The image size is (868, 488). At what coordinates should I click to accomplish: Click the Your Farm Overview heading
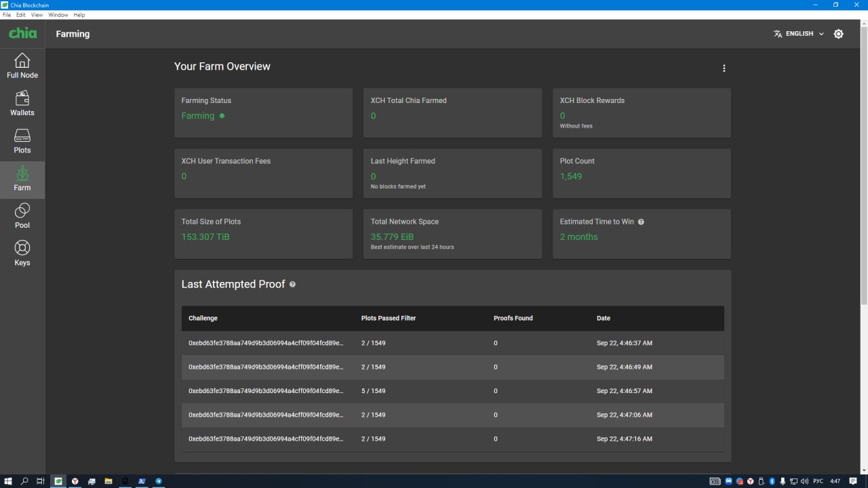[222, 66]
